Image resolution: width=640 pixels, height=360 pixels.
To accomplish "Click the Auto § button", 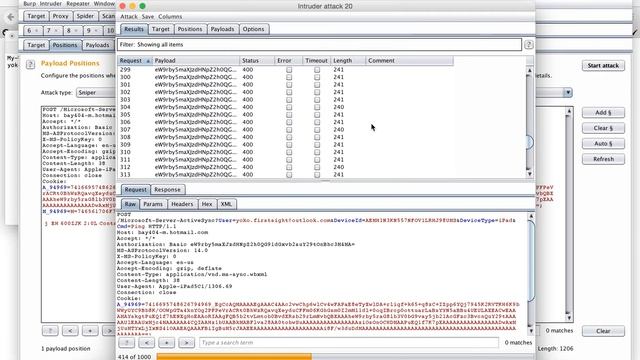I will click(603, 144).
